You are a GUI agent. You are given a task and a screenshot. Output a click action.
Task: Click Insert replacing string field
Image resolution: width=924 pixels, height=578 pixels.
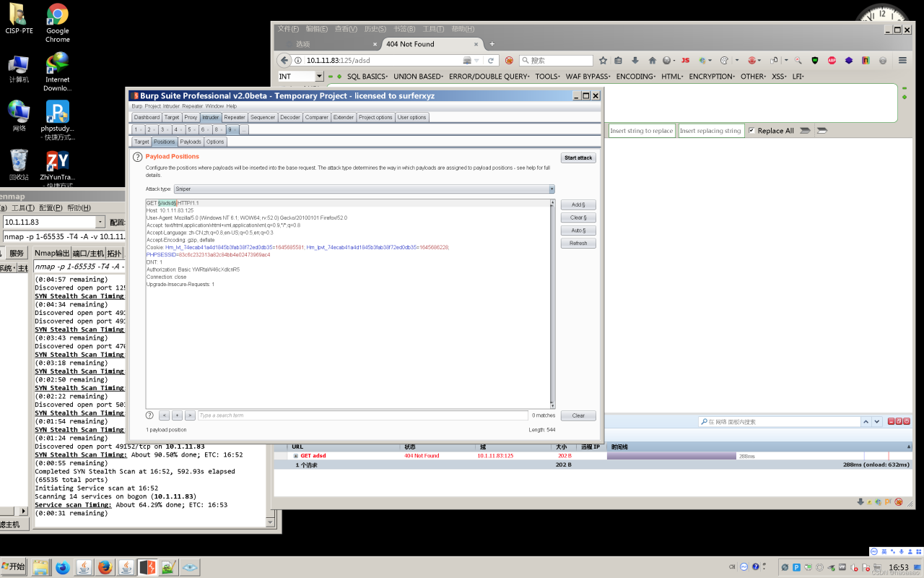[x=710, y=131]
